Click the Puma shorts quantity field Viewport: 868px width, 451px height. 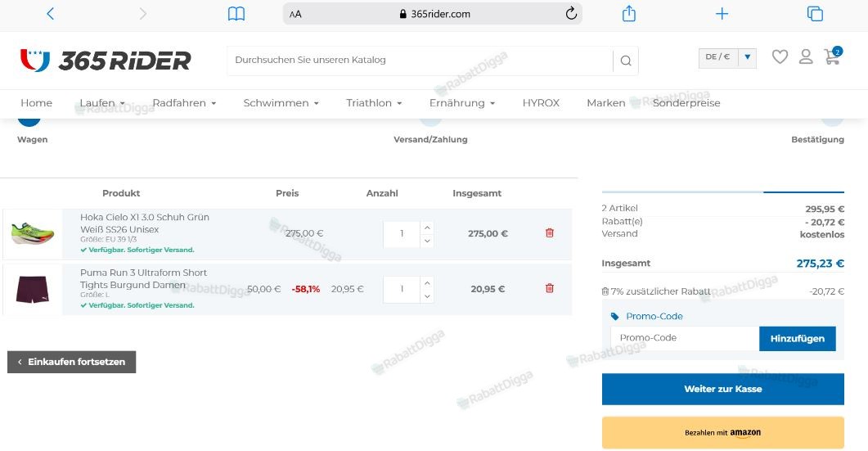click(402, 289)
